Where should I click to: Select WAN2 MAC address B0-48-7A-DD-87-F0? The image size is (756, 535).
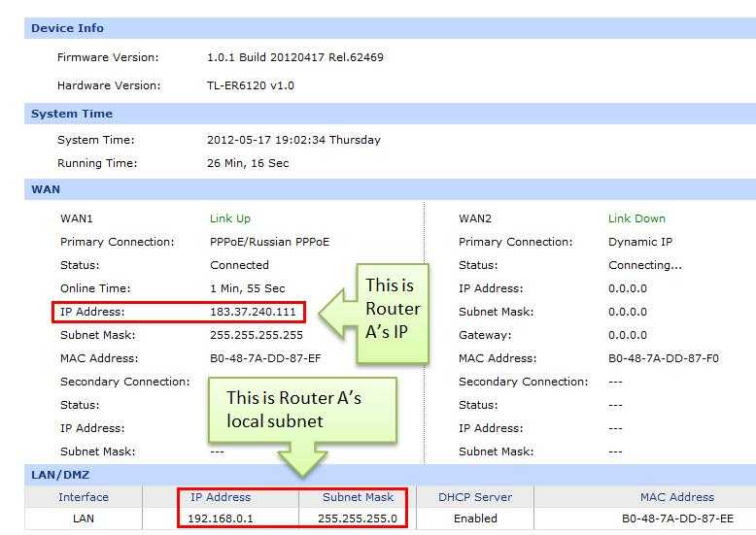[x=663, y=358]
